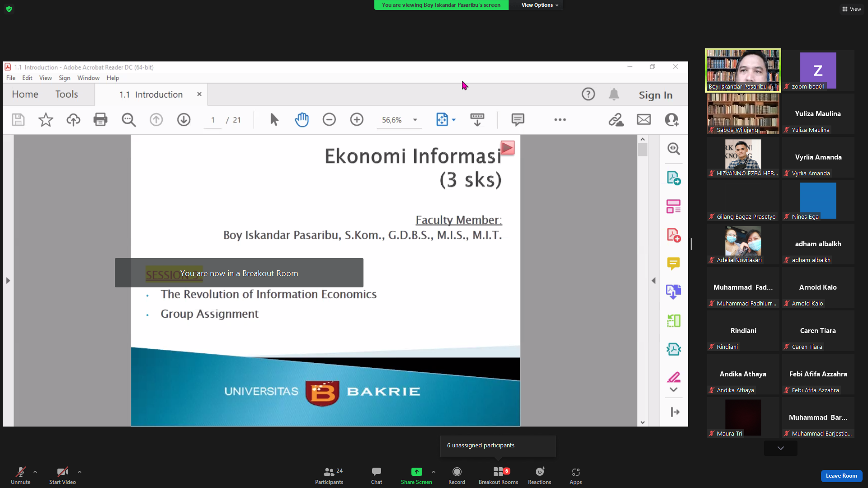This screenshot has width=868, height=488.
Task: Open the Window menu
Action: click(88, 78)
